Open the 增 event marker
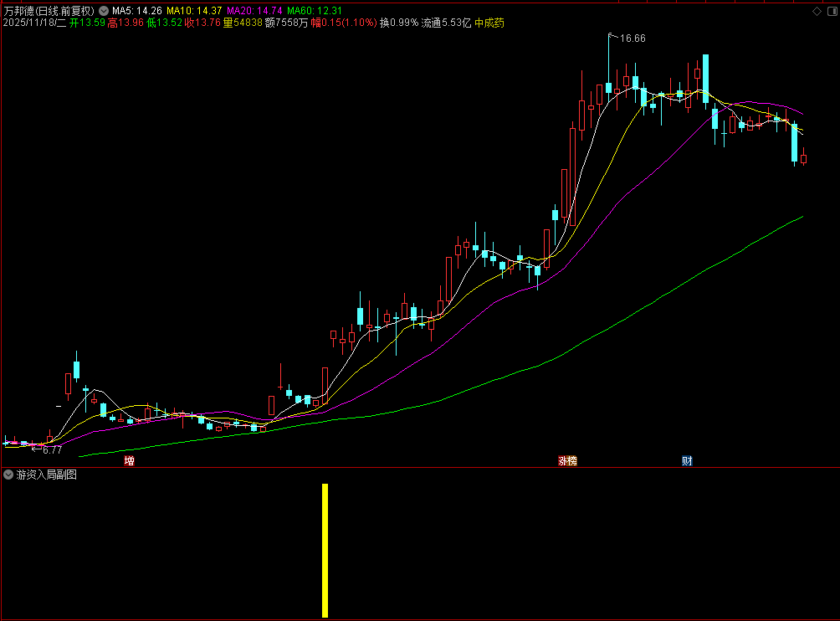The height and width of the screenshot is (621, 840). pyautogui.click(x=129, y=461)
